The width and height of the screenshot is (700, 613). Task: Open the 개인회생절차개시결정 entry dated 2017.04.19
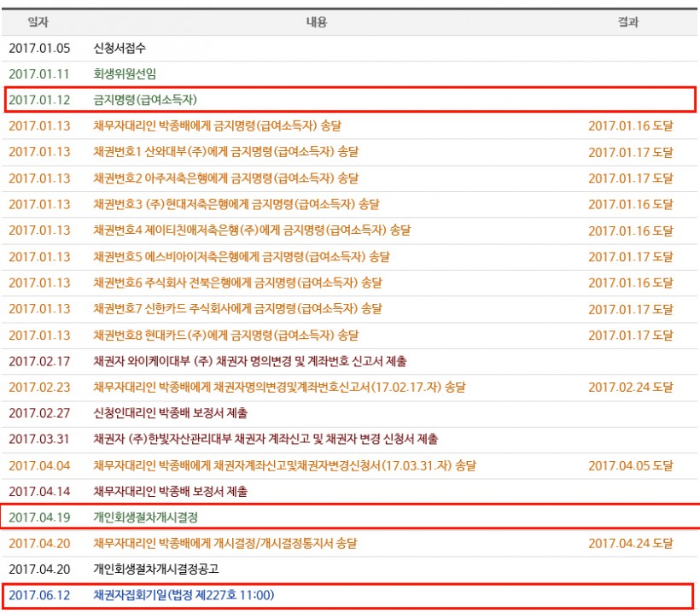coord(145,517)
